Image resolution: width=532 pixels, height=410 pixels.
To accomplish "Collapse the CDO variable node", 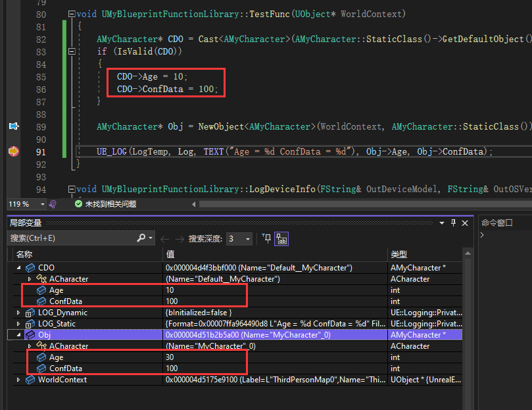I will tap(18, 268).
